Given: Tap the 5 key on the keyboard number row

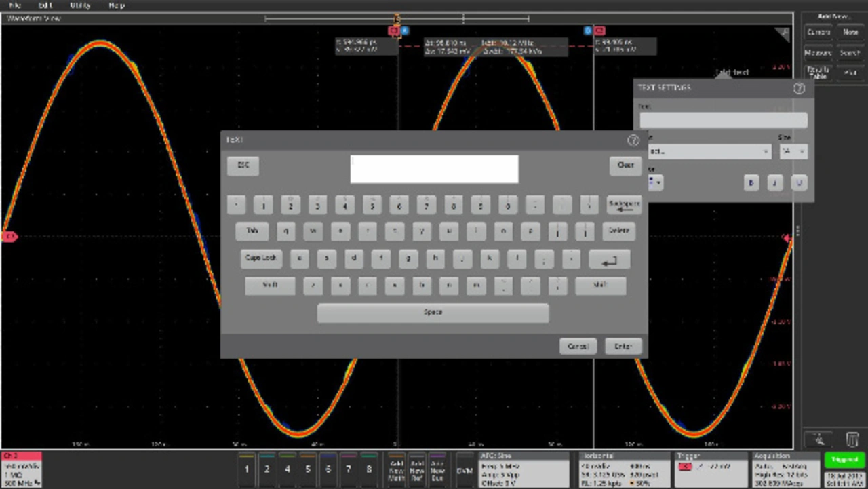Looking at the screenshot, I should (x=372, y=206).
